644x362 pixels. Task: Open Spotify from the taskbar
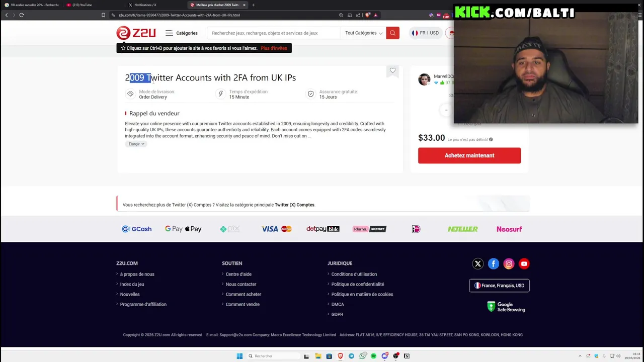pyautogui.click(x=373, y=356)
